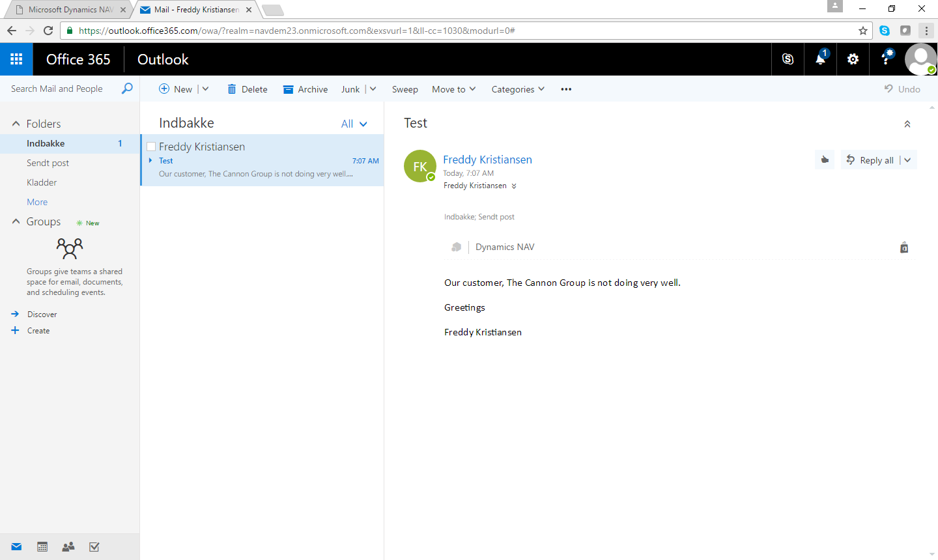This screenshot has width=938, height=560.
Task: Open the settings gear menu
Action: pyautogui.click(x=853, y=59)
